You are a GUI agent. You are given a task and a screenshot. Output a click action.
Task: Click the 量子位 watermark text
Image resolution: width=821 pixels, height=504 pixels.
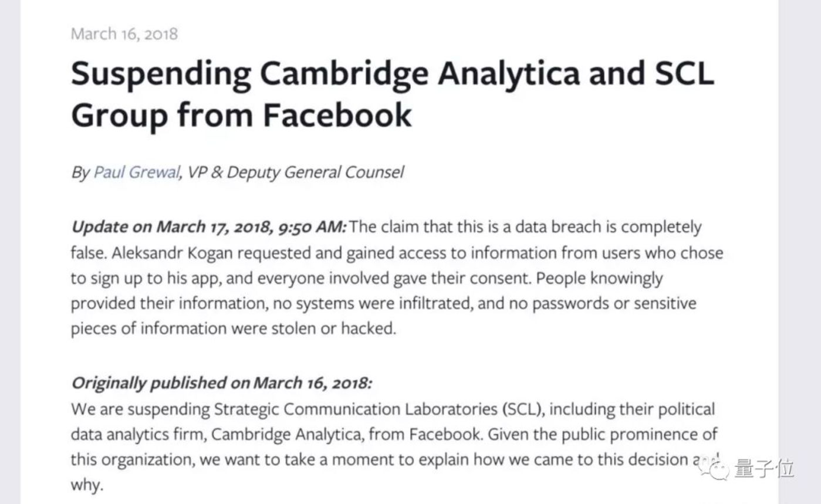tap(763, 469)
